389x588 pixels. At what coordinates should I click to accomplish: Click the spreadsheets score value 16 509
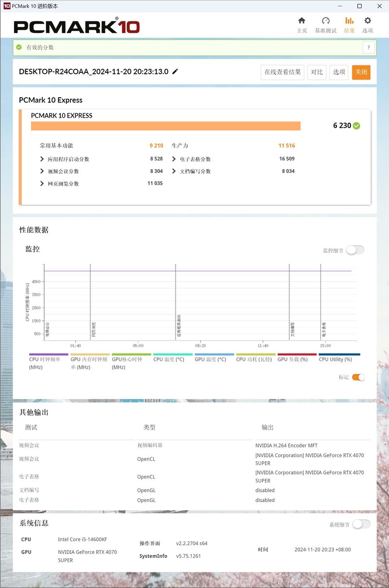tap(287, 159)
